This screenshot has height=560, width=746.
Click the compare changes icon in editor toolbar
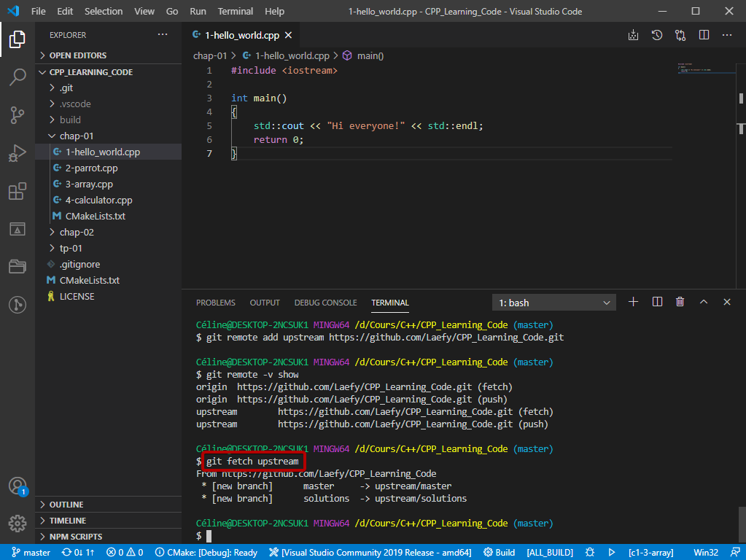(680, 35)
